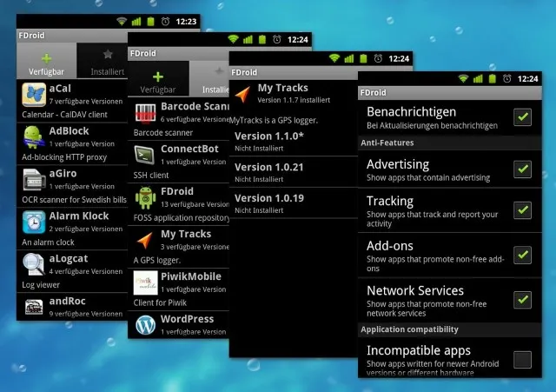Open the aCal butterfly icon
The image size is (556, 392).
(x=34, y=95)
